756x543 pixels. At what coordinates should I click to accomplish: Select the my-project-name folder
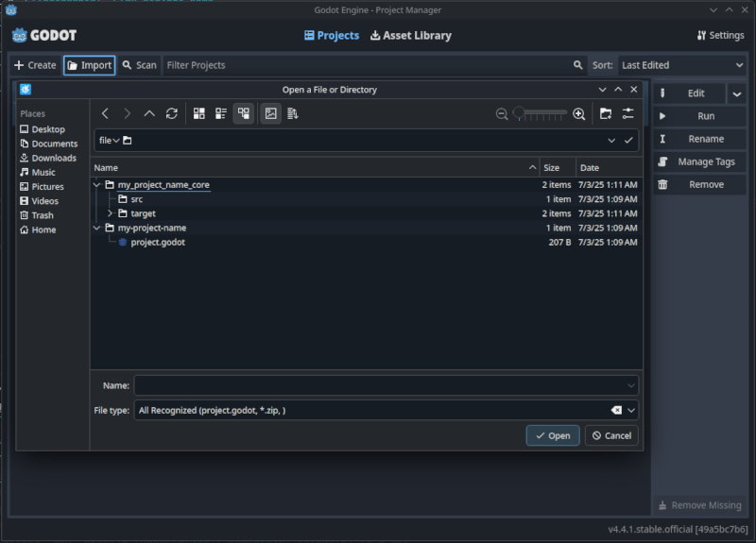pos(367,228)
